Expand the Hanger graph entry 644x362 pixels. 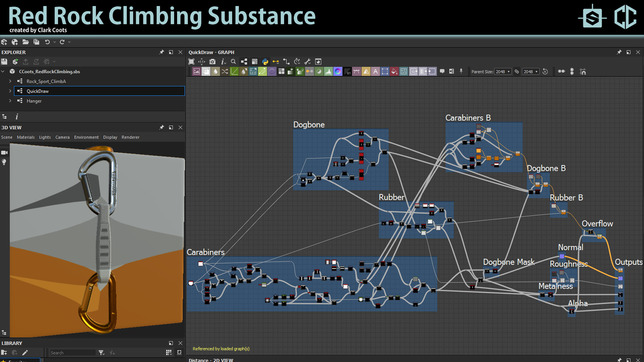tap(10, 101)
